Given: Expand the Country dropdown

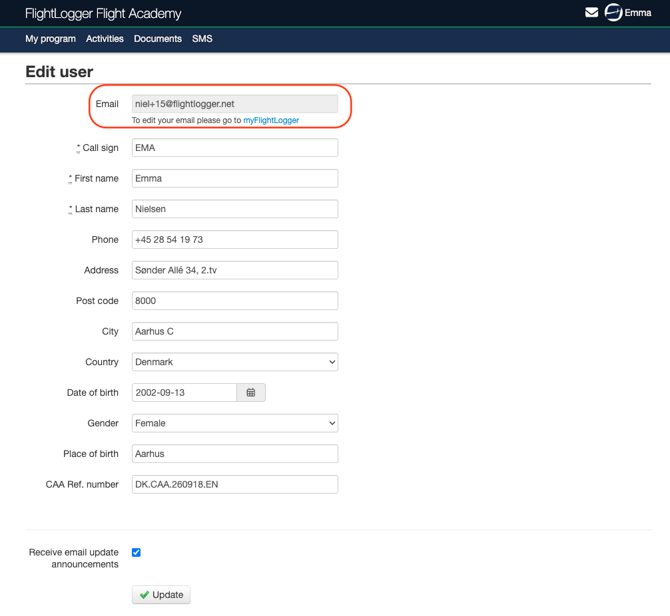Looking at the screenshot, I should (235, 362).
